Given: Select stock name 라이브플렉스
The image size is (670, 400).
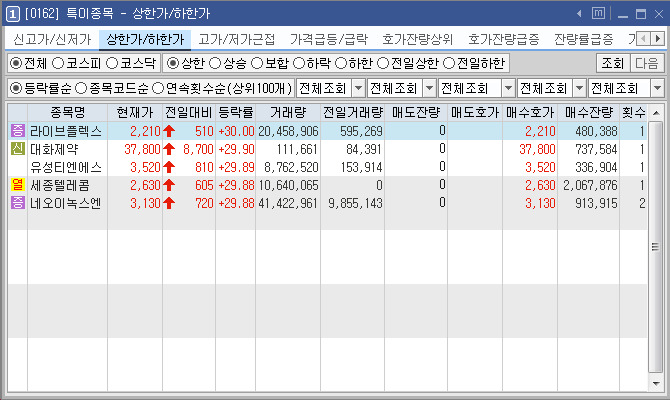Looking at the screenshot, I should click(x=66, y=131).
